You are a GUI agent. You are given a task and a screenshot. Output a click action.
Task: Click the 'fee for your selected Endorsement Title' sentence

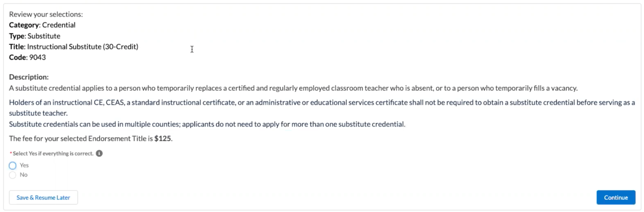point(91,139)
